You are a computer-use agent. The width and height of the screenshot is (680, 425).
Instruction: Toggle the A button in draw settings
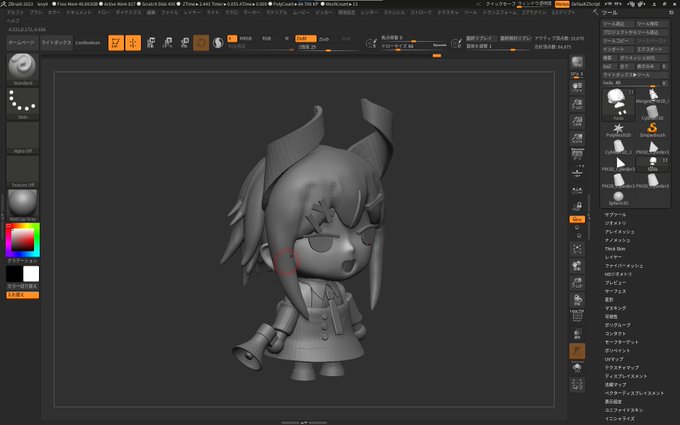point(232,39)
